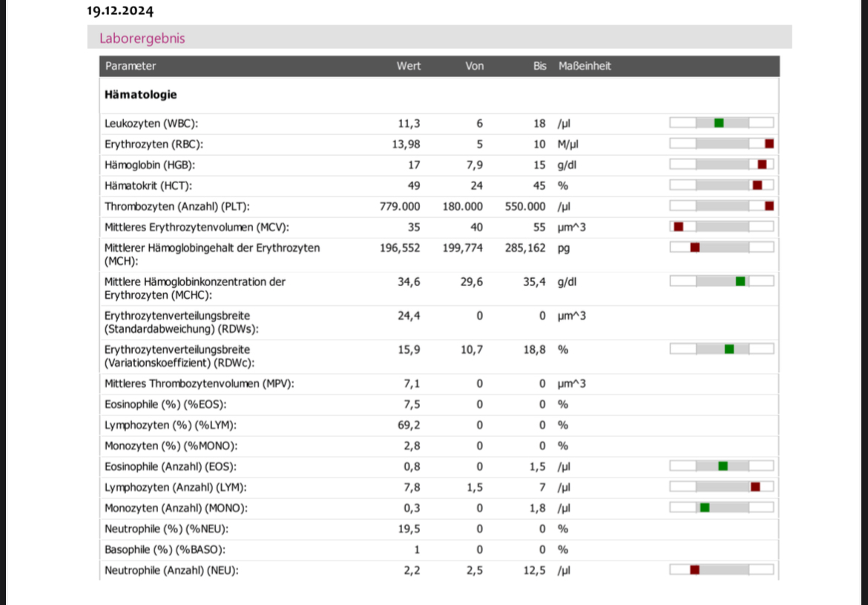The height and width of the screenshot is (605, 868).
Task: Click the Leukozyten range indicator bar
Action: [722, 123]
